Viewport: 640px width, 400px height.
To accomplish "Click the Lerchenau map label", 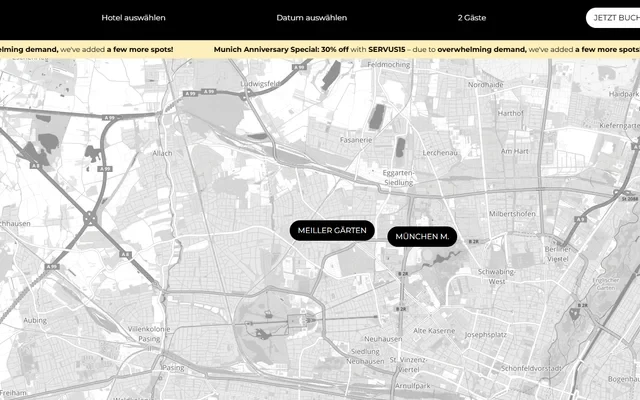I will pos(440,153).
